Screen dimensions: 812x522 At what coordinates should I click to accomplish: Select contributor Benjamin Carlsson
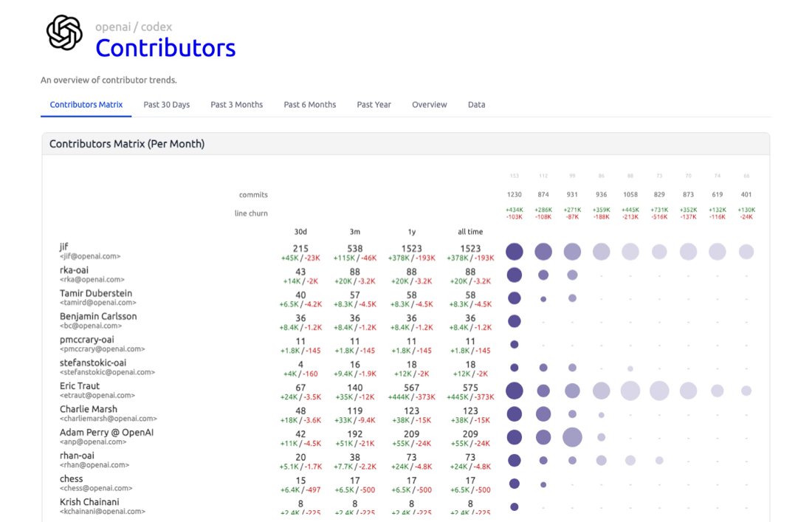click(98, 317)
